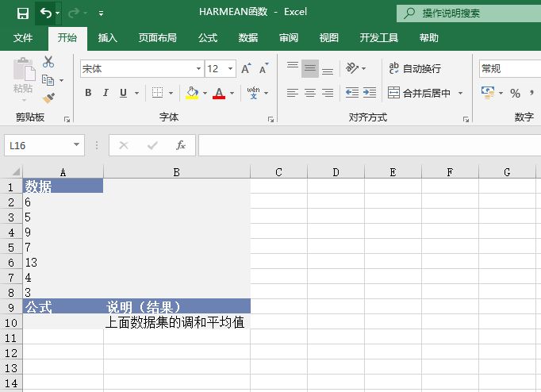Image resolution: width=541 pixels, height=392 pixels.
Task: Click the Merge and Center button
Action: (x=420, y=93)
